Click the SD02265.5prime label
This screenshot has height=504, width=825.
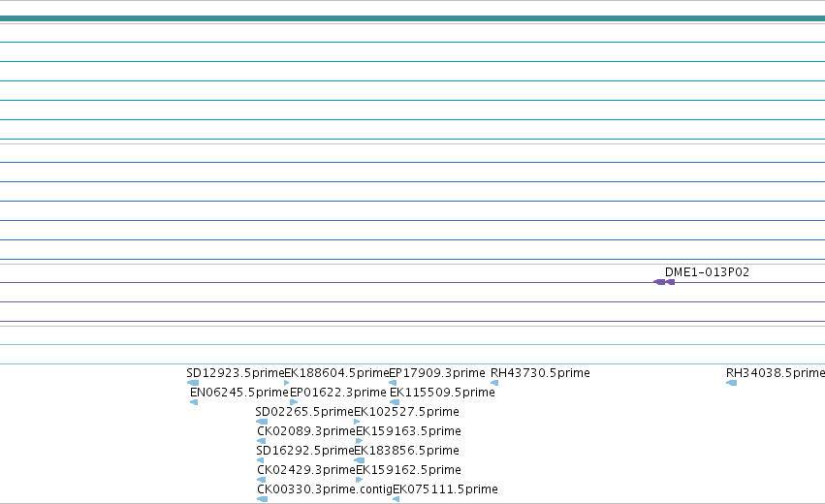304,412
